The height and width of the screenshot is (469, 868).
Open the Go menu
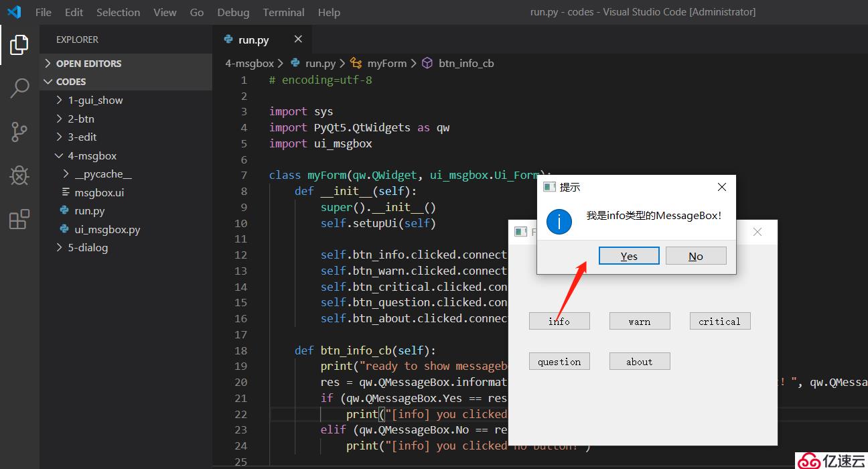tap(197, 12)
